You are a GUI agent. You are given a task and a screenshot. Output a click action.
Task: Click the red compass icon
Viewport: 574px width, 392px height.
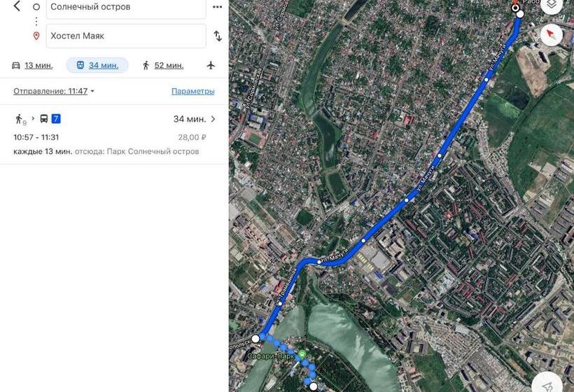click(x=552, y=35)
